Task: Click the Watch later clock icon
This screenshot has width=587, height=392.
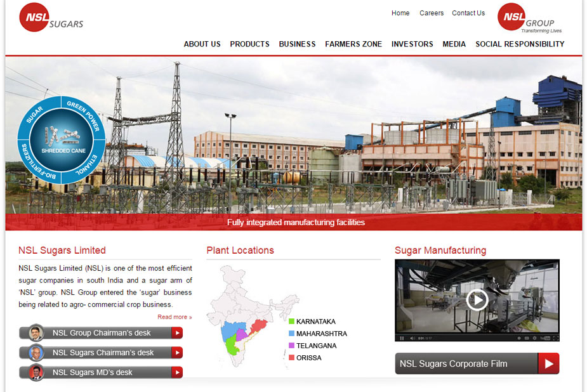Action: [519, 338]
